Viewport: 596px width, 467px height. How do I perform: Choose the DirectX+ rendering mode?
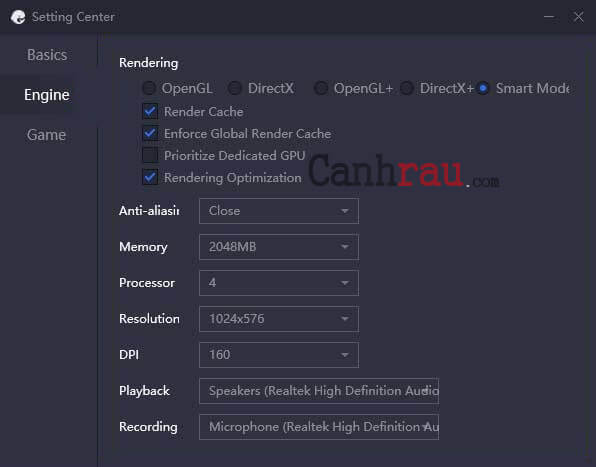click(407, 88)
